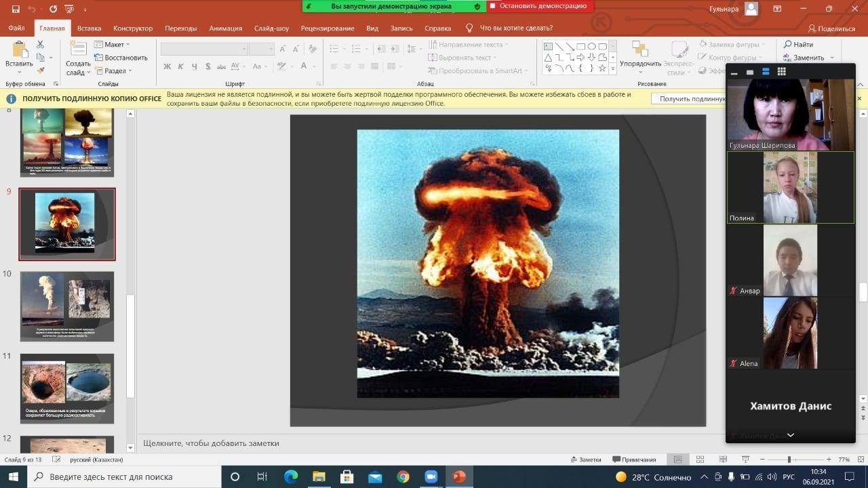
Task: Click the Save icon in quick access toolbar
Action: point(16,9)
